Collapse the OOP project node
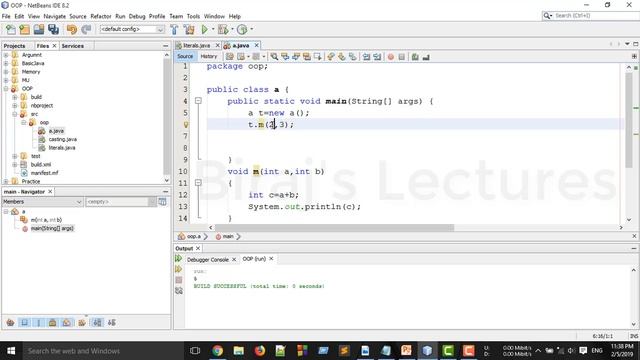The width and height of the screenshot is (640, 360). [6, 89]
